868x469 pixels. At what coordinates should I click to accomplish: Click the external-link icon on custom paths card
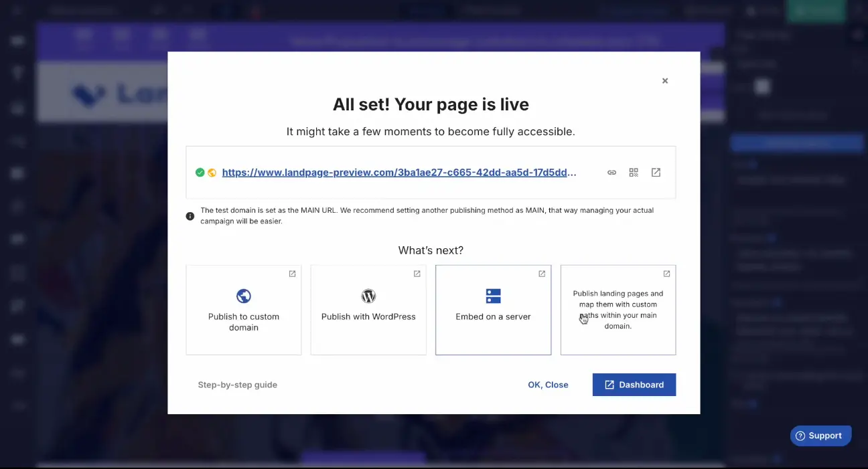pos(666,274)
